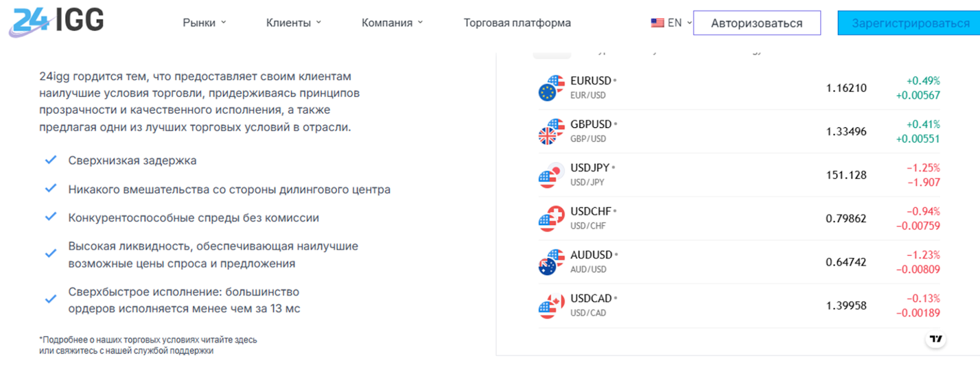Expand the Рынки dropdown menu
Screen dimensions: 980x383
pos(205,23)
